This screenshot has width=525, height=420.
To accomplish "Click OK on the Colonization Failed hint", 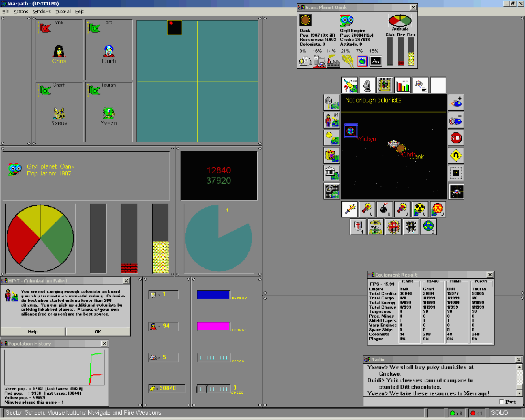I will [x=98, y=331].
